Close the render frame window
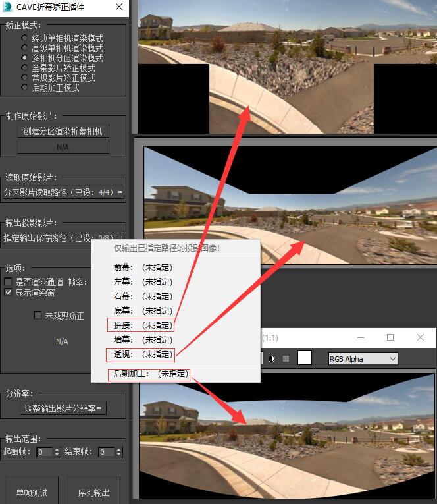The width and height of the screenshot is (437, 504). pos(421,337)
